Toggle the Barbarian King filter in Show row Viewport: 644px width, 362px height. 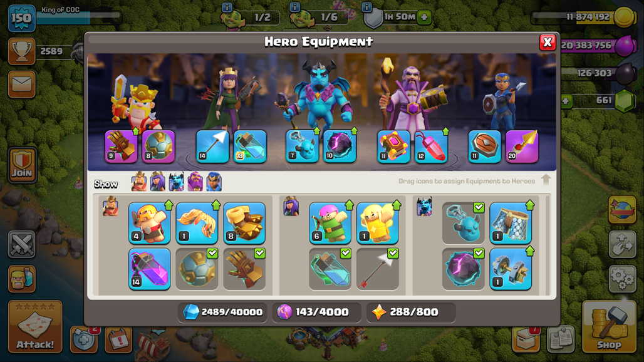[139, 182]
